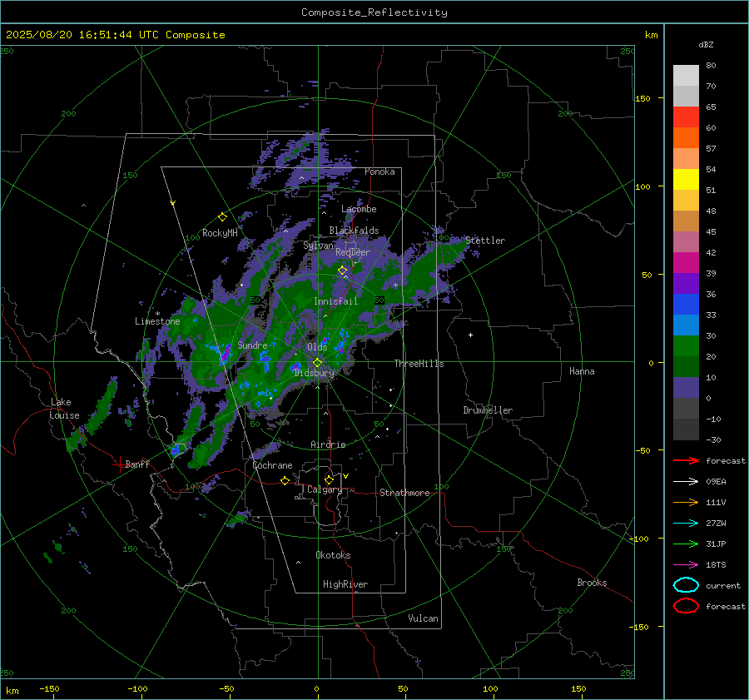The width and height of the screenshot is (749, 700).
Task: Click the dBZ legend heading
Action: (706, 44)
